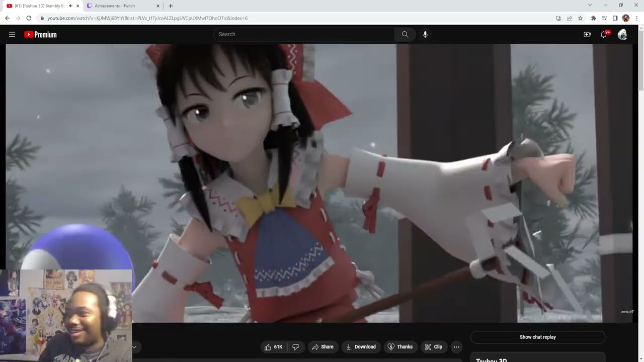
Task: Share this page icon in address bar
Action: coord(570,18)
